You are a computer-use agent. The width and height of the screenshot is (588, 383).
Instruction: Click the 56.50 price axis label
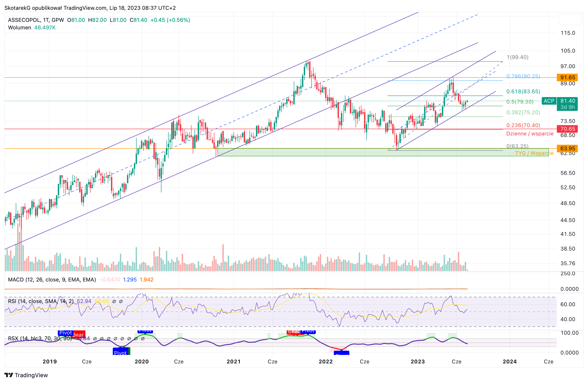[x=568, y=173]
